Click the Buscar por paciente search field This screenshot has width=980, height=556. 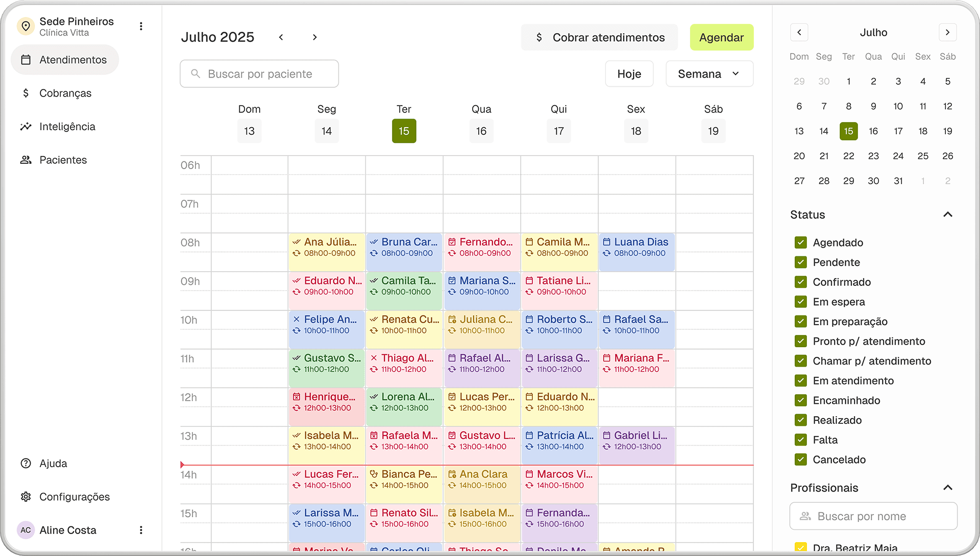[259, 74]
